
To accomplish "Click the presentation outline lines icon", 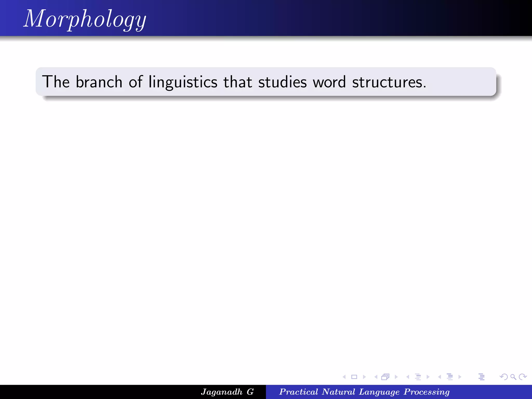I will pos(481,377).
